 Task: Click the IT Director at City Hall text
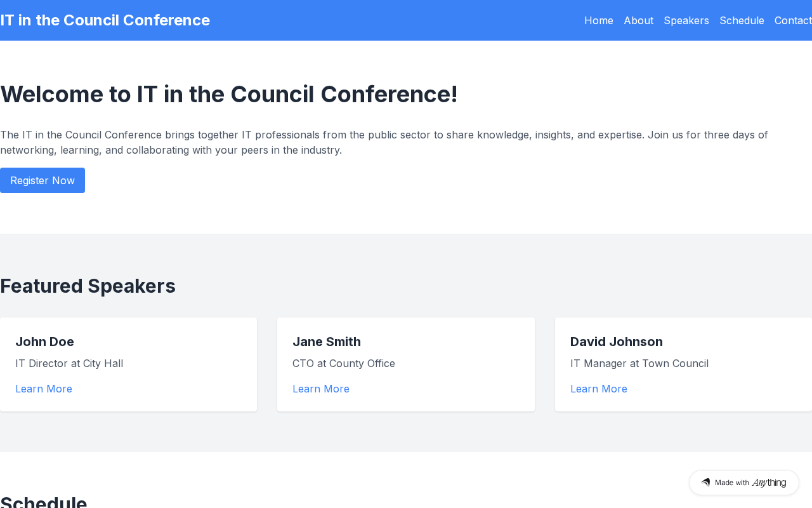click(x=69, y=363)
